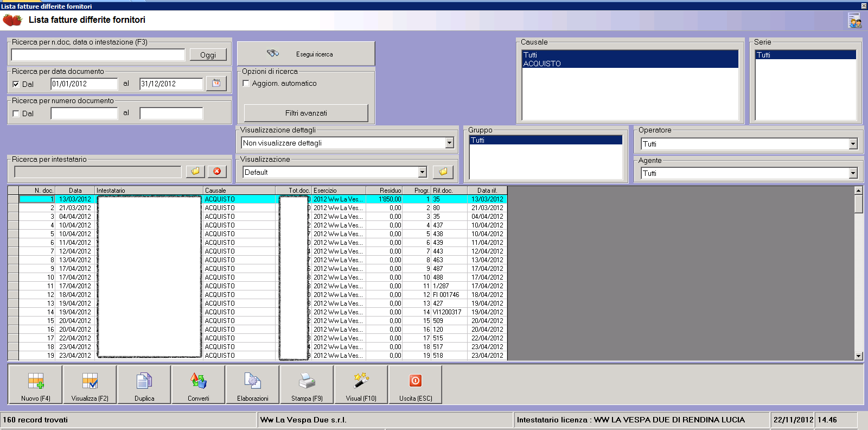Open the Elaborazioni tool
The width and height of the screenshot is (868, 430).
[253, 384]
